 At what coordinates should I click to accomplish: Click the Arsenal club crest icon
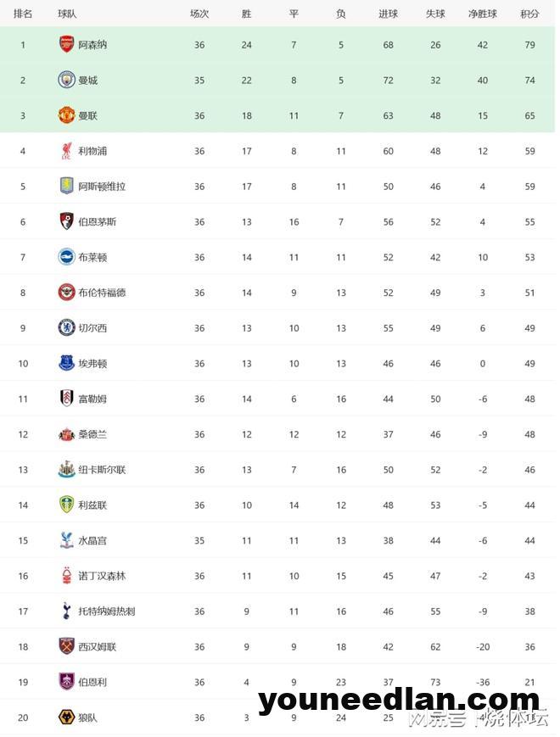(66, 44)
